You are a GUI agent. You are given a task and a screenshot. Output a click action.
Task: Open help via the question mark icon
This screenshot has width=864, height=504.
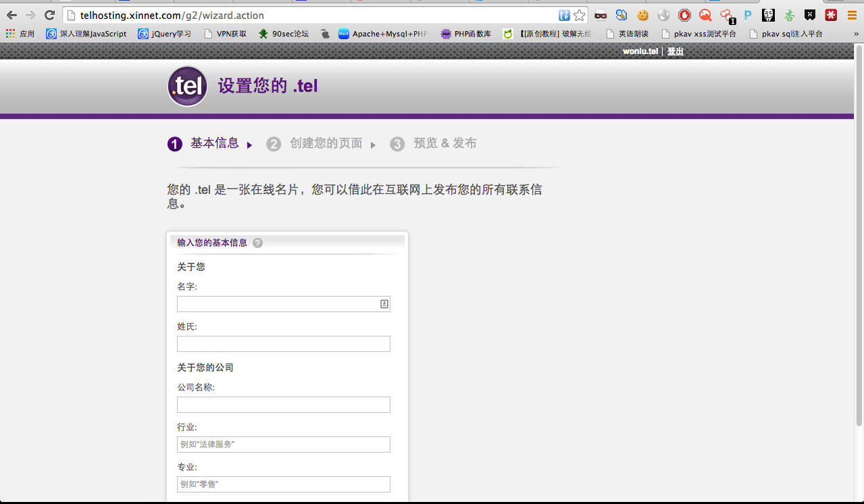pyautogui.click(x=257, y=242)
